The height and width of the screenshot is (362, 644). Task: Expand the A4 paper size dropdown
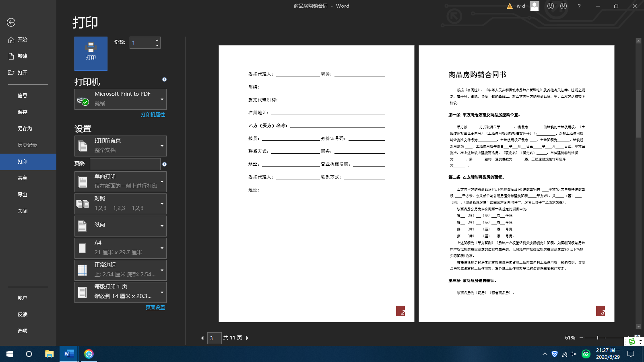(x=120, y=248)
